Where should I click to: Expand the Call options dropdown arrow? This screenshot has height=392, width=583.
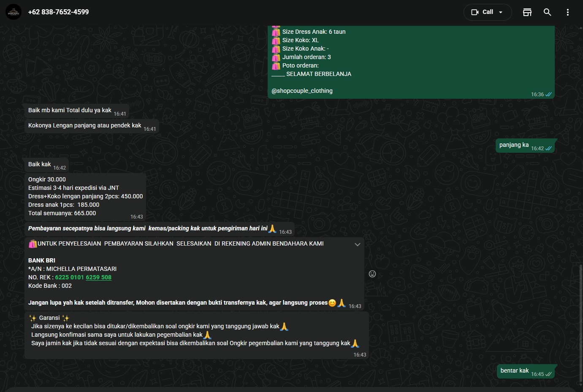[x=501, y=12]
